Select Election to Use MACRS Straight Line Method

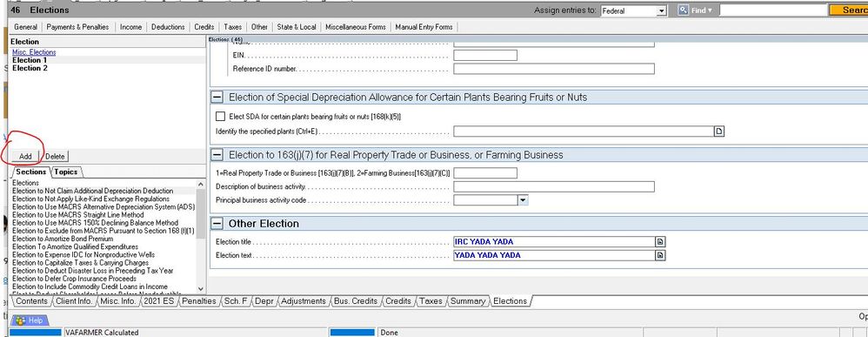click(78, 214)
